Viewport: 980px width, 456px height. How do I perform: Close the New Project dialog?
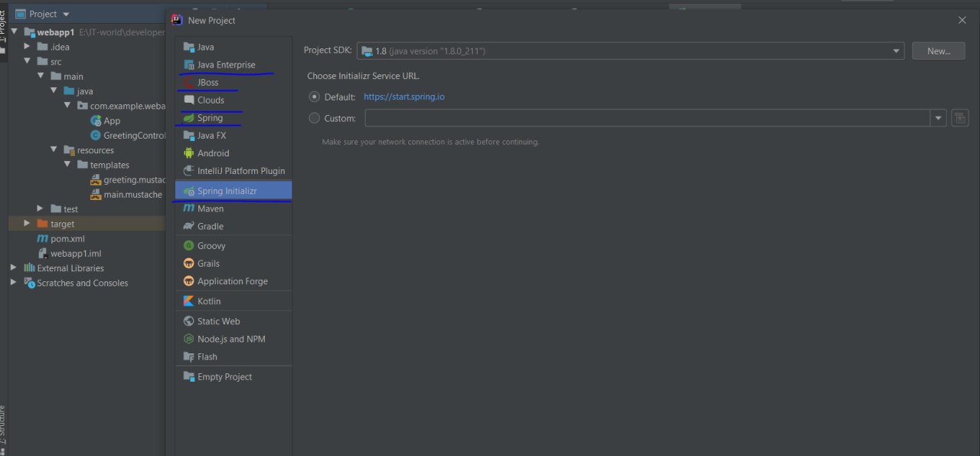click(962, 20)
